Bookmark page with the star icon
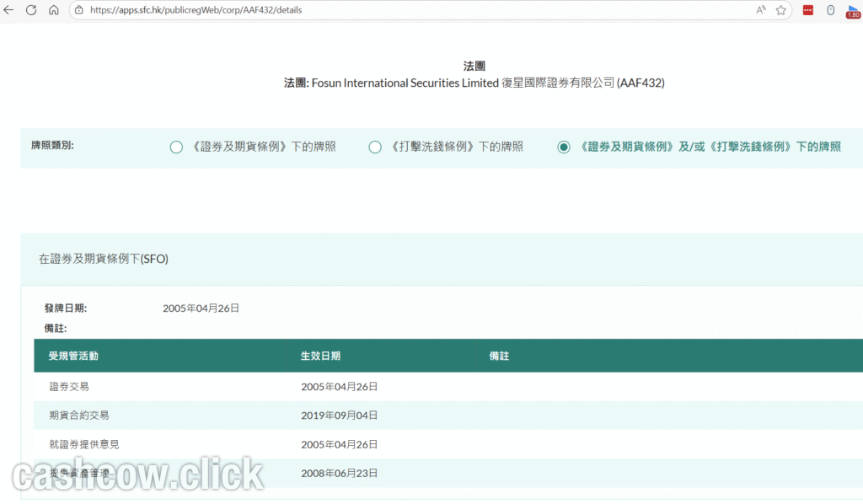 coord(780,10)
